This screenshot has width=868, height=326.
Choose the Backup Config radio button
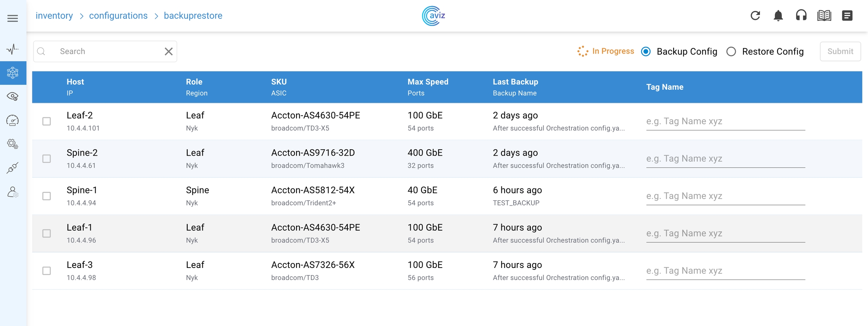click(x=646, y=52)
